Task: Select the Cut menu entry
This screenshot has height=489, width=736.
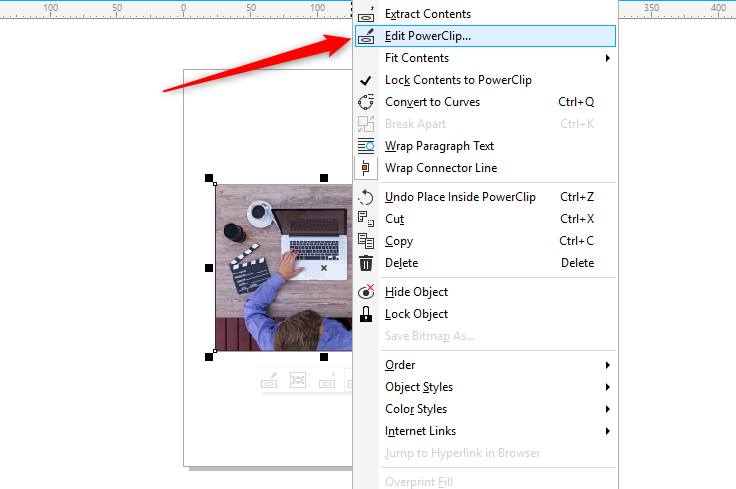Action: (x=485, y=219)
